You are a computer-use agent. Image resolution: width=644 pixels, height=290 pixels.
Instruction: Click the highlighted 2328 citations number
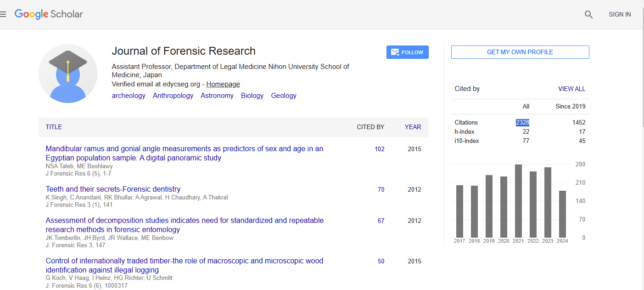[522, 122]
